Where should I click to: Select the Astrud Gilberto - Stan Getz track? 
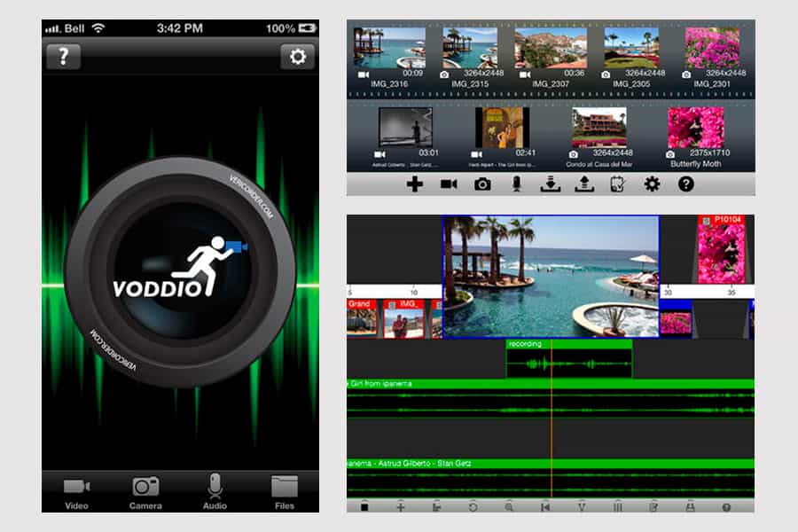coord(551,478)
